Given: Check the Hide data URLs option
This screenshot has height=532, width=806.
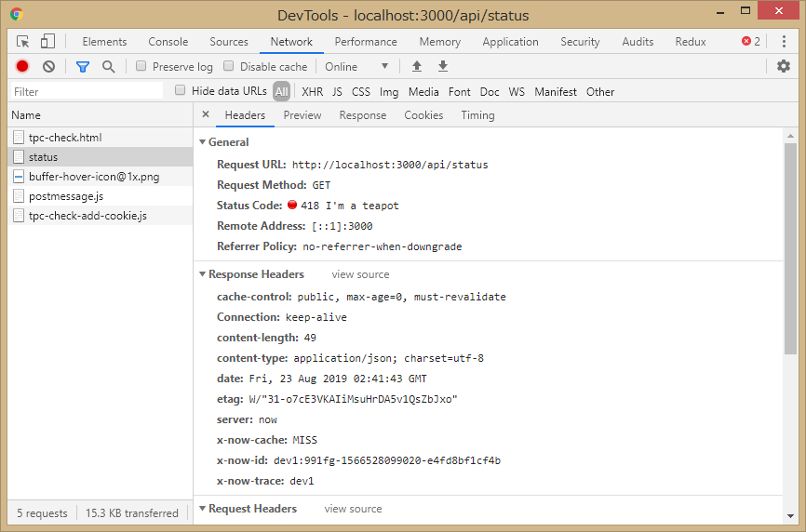Looking at the screenshot, I should pyautogui.click(x=181, y=91).
